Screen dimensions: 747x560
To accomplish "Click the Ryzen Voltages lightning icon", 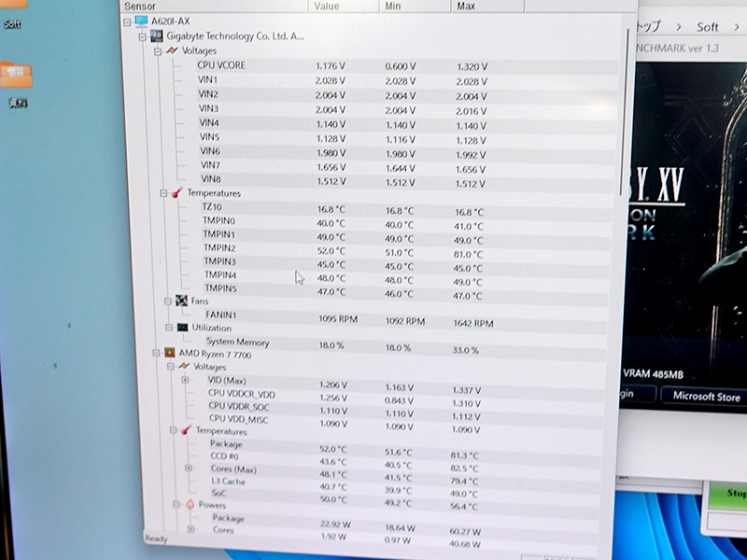I will point(184,366).
